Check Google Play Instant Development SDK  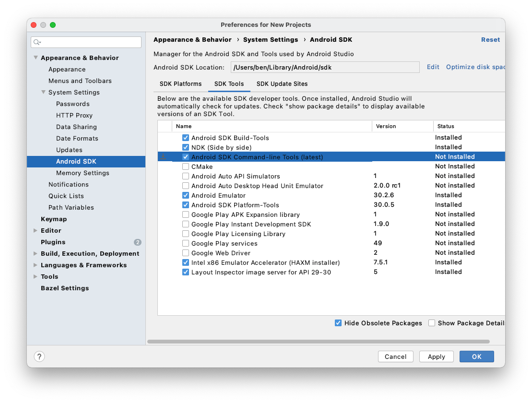point(186,224)
